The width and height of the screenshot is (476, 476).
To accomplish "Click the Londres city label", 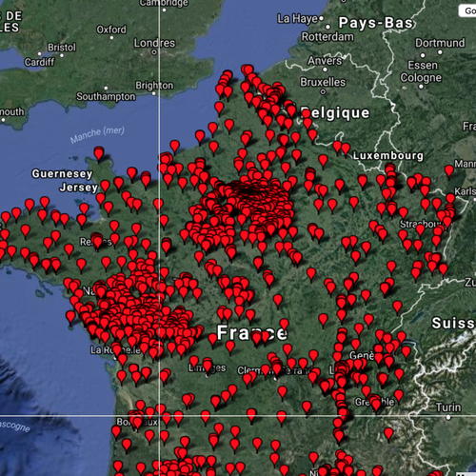I will tap(154, 43).
